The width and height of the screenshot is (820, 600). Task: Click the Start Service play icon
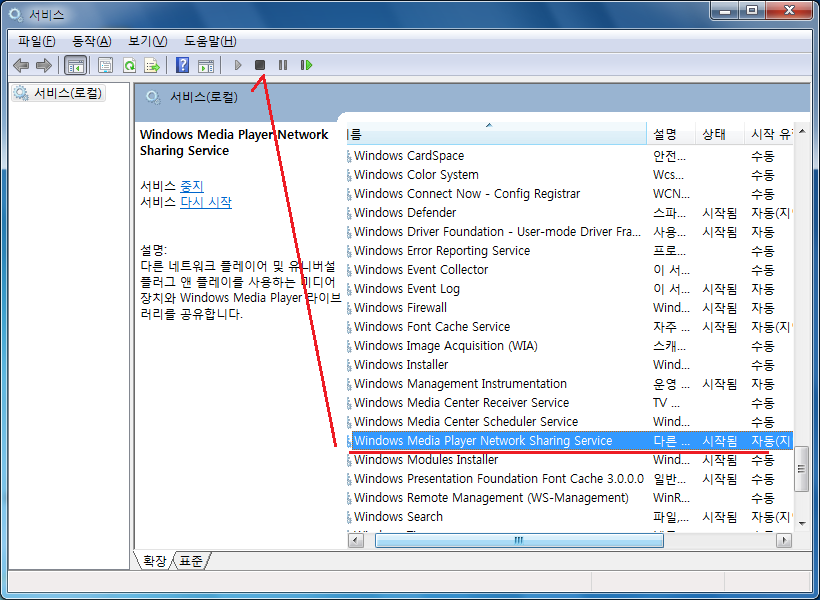click(238, 65)
